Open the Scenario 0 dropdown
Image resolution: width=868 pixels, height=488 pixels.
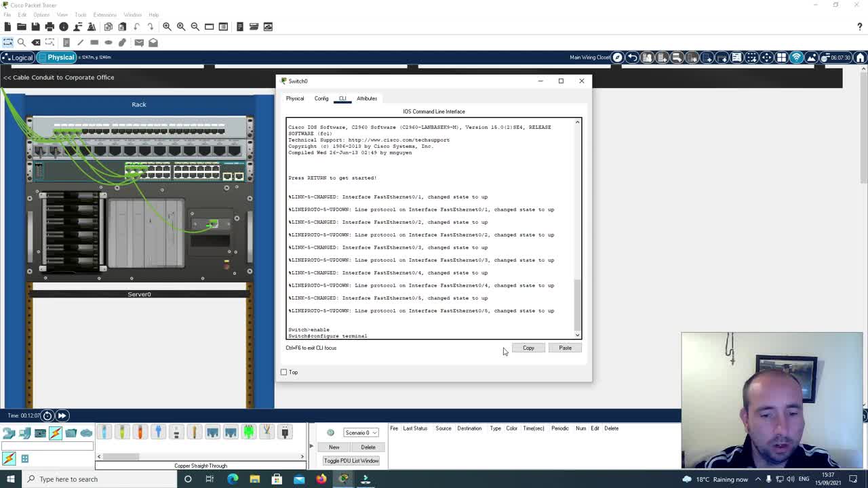[x=361, y=432]
